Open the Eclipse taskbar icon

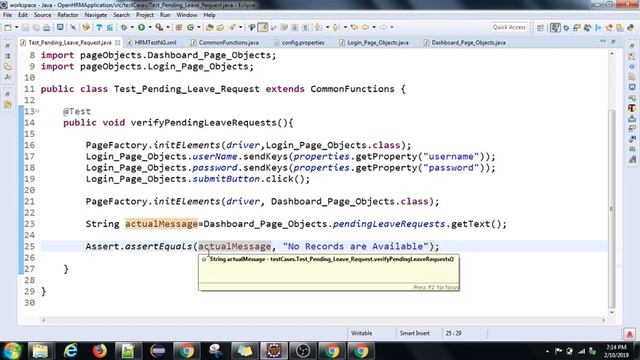click(274, 351)
